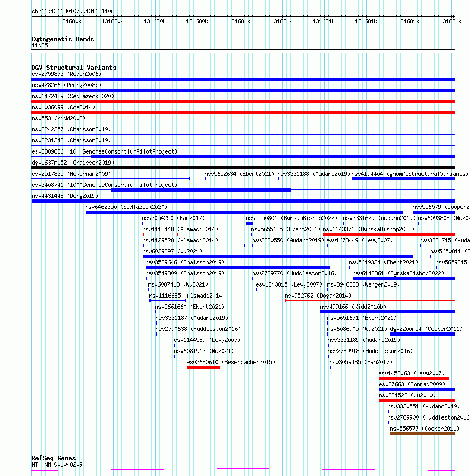Image resolution: width=470 pixels, height=476 pixels.
Task: Open nsv6472429 (Sedlazeck2020) red variant bar
Action: click(x=243, y=101)
